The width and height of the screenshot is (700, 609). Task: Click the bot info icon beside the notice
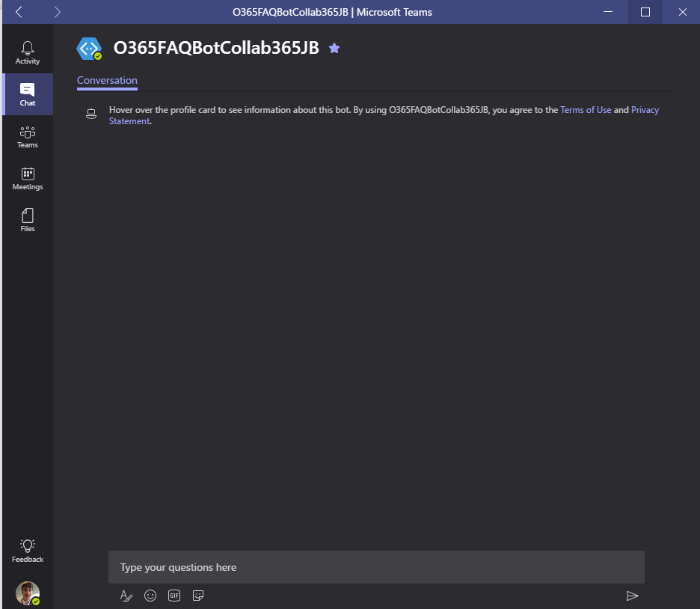click(x=91, y=114)
